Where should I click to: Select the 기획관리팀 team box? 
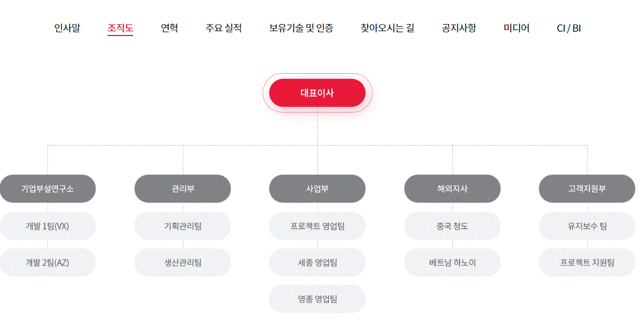click(182, 226)
